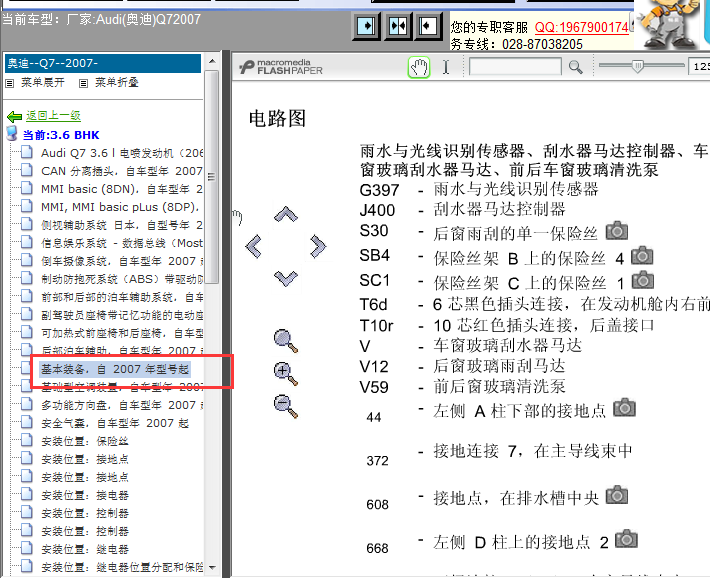The width and height of the screenshot is (710, 578).
Task: Open camera photo for ground point 44
Action: [x=624, y=408]
